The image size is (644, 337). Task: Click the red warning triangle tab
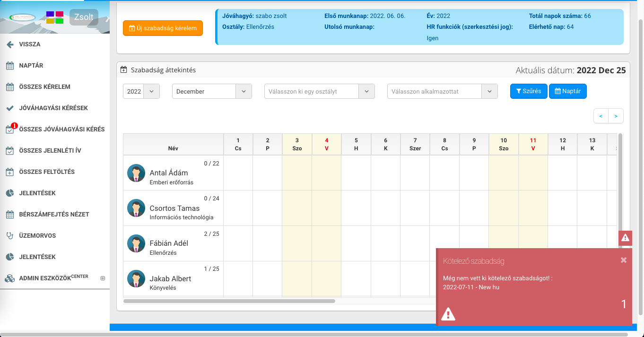tap(625, 238)
